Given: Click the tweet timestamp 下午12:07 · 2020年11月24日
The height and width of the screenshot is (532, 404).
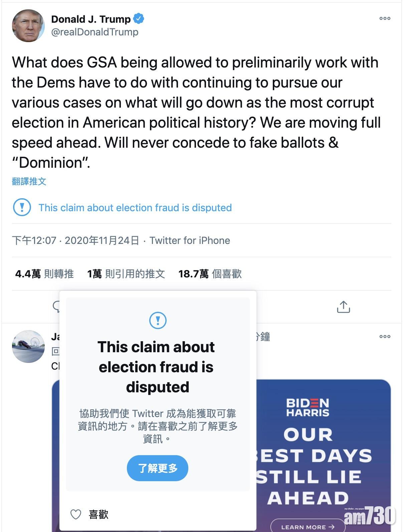Looking at the screenshot, I should click(75, 241).
